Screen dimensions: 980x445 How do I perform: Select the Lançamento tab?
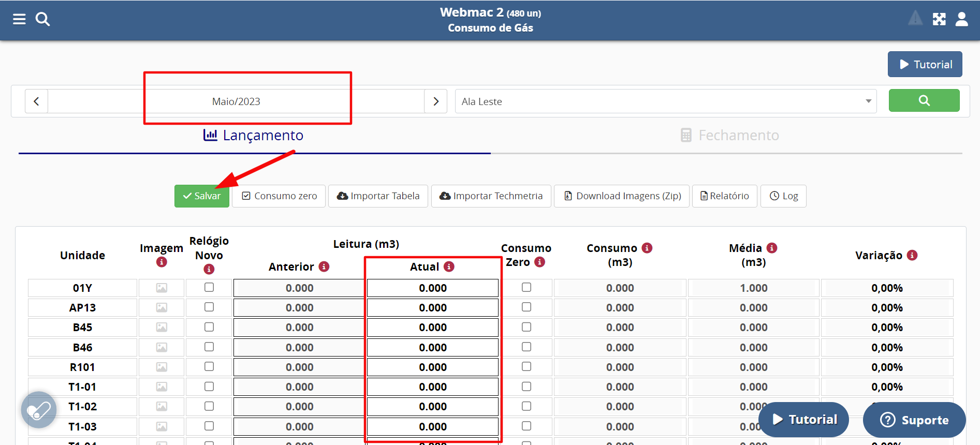pos(254,136)
